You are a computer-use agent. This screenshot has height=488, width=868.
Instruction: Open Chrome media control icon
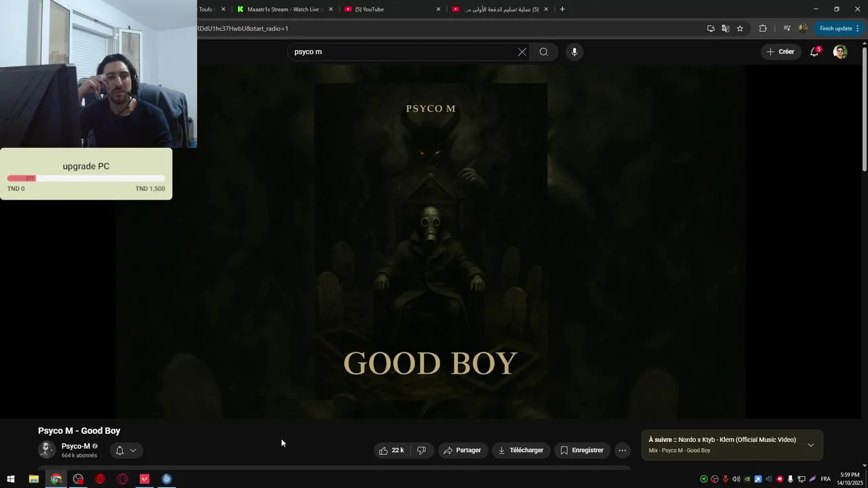[787, 28]
